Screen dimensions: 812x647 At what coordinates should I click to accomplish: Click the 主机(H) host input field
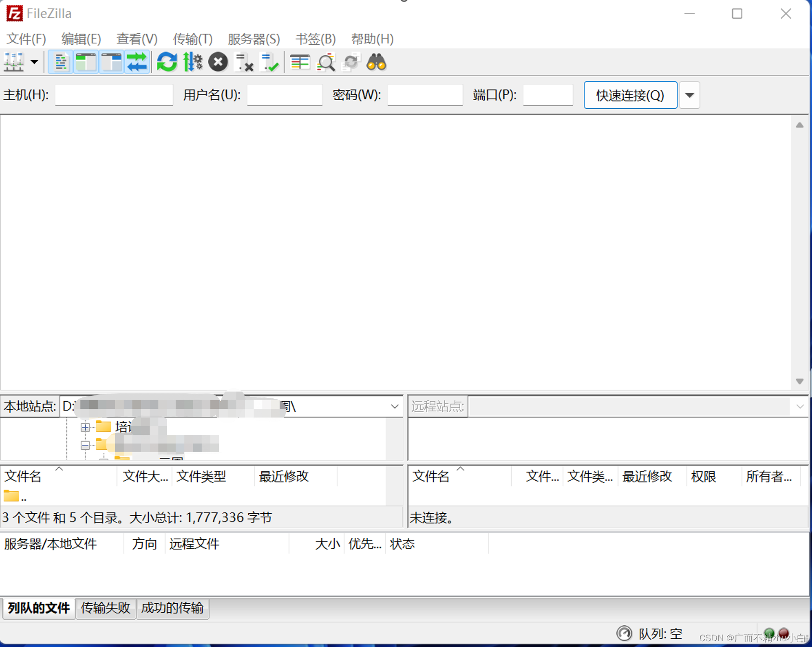click(x=114, y=95)
